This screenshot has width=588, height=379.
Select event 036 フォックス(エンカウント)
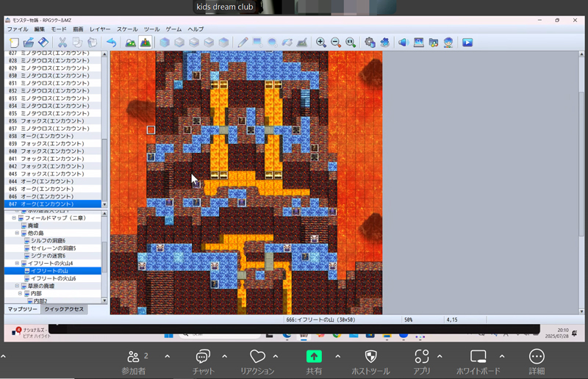[x=52, y=120]
